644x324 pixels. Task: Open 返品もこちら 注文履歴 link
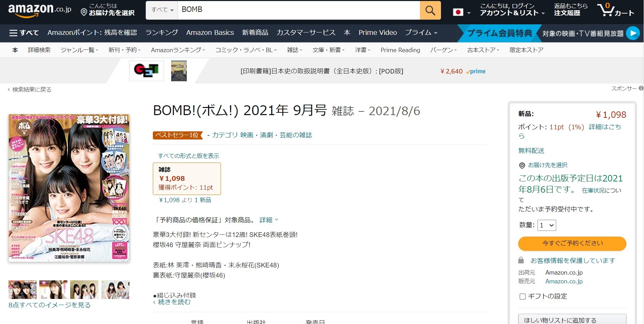point(570,9)
